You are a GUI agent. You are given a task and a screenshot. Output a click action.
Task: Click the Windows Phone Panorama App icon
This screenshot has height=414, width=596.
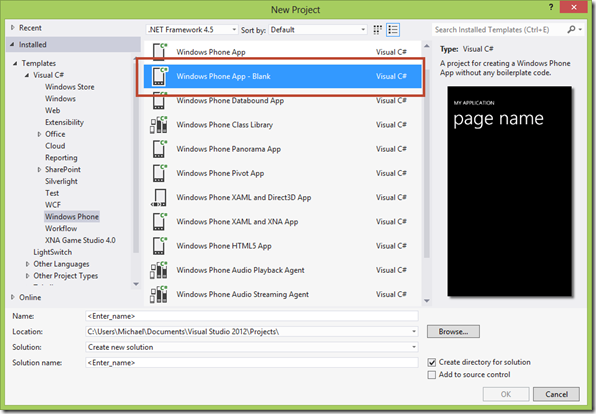159,149
